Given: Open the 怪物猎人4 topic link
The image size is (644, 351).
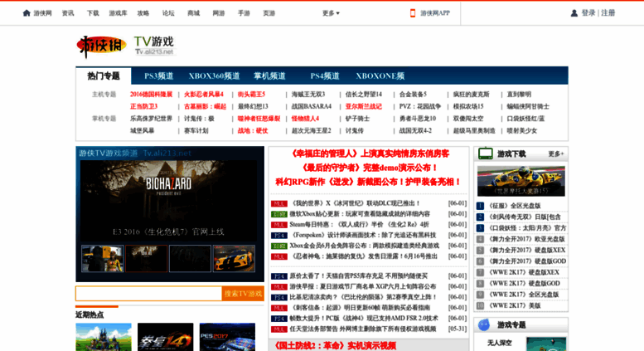Looking at the screenshot, I should [305, 119].
